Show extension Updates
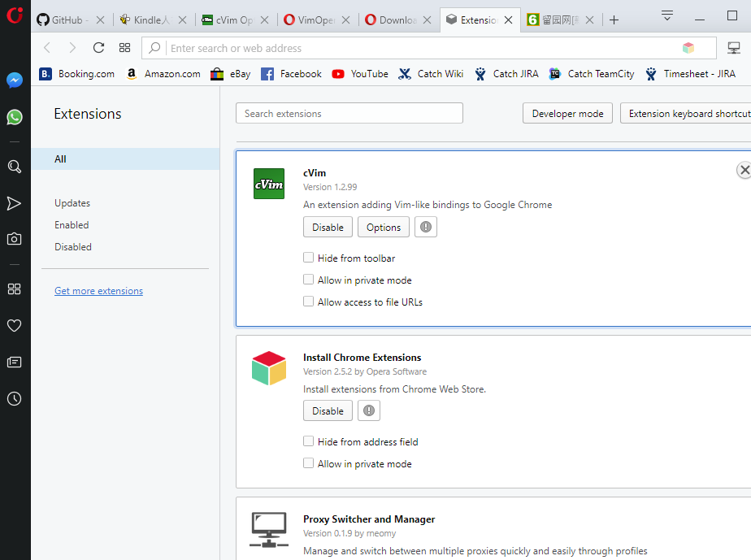751x560 pixels. tap(72, 203)
